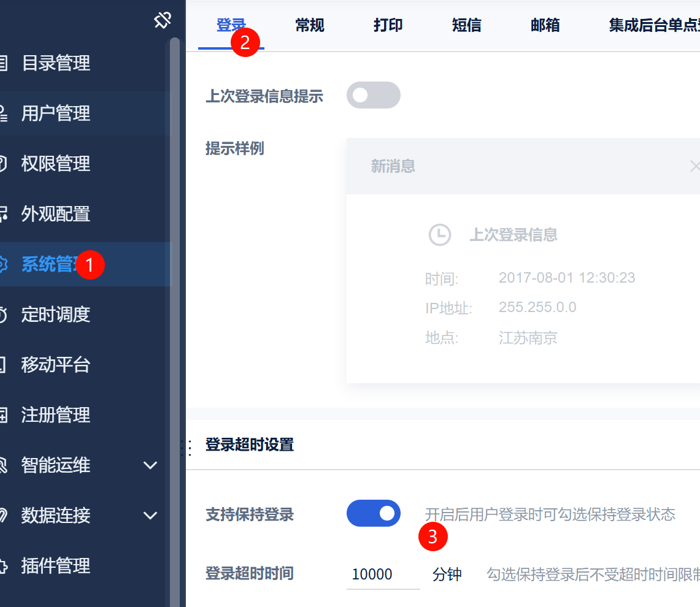Click the 登录超时设置 section heading
The height and width of the screenshot is (607, 700).
[x=250, y=445]
